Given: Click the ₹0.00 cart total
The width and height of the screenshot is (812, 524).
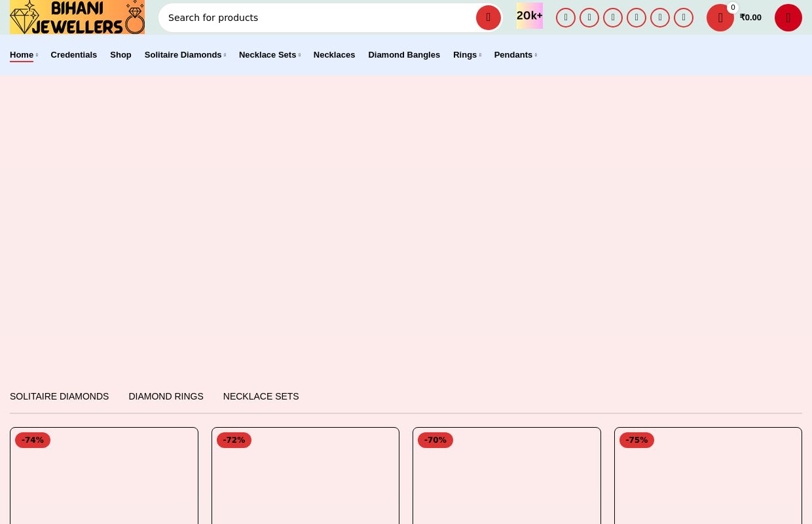Looking at the screenshot, I should tap(750, 18).
